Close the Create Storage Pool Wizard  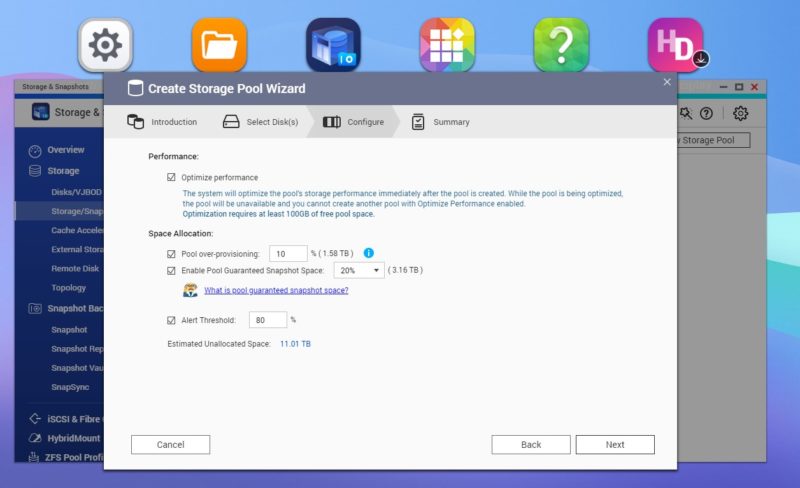[x=667, y=82]
